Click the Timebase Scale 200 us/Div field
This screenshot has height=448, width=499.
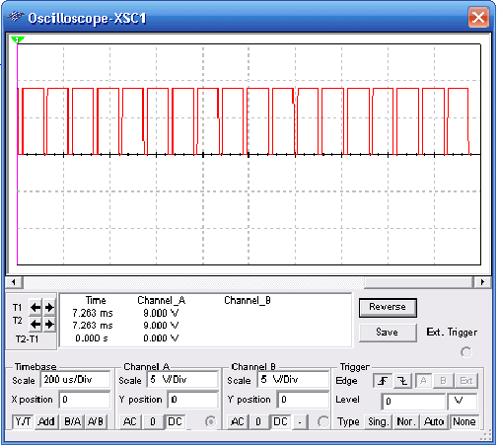click(x=75, y=380)
